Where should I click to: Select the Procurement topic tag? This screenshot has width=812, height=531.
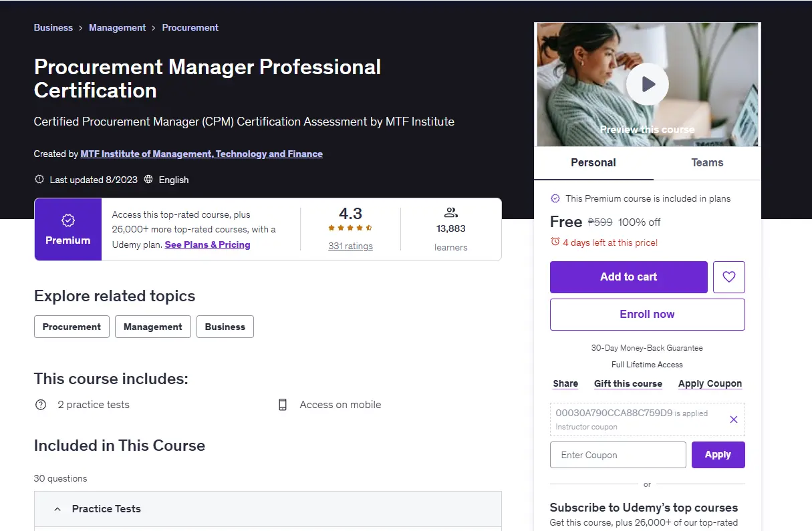click(x=72, y=327)
